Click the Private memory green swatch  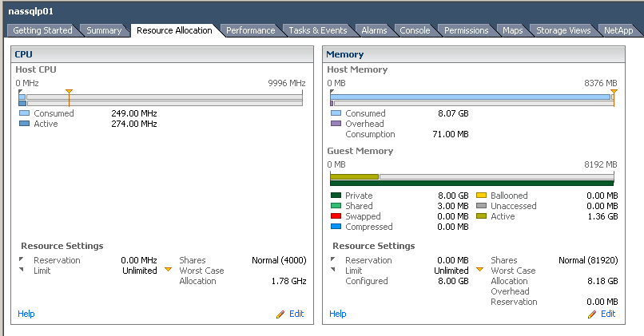336,196
